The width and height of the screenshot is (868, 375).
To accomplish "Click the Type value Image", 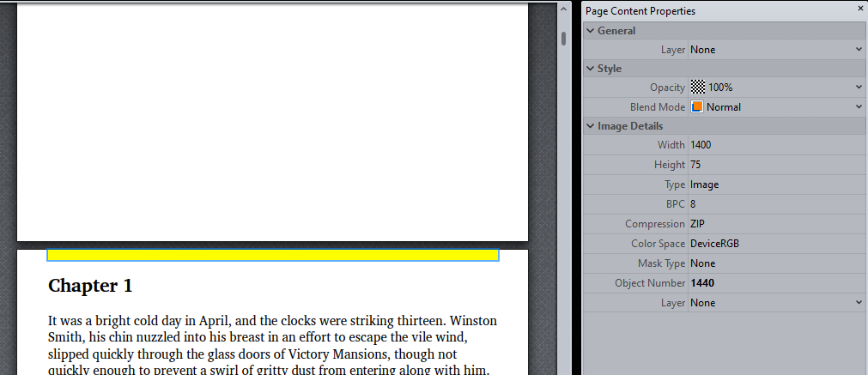I will click(x=705, y=184).
